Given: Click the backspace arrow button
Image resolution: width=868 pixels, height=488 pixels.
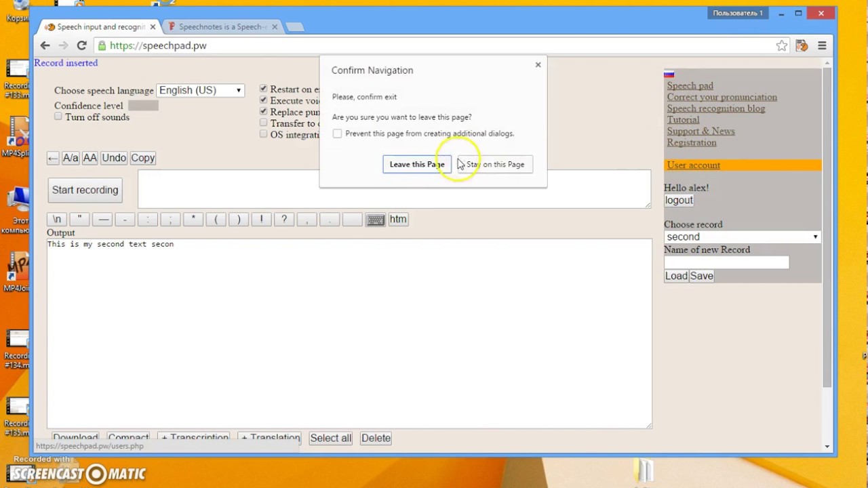Looking at the screenshot, I should [53, 158].
